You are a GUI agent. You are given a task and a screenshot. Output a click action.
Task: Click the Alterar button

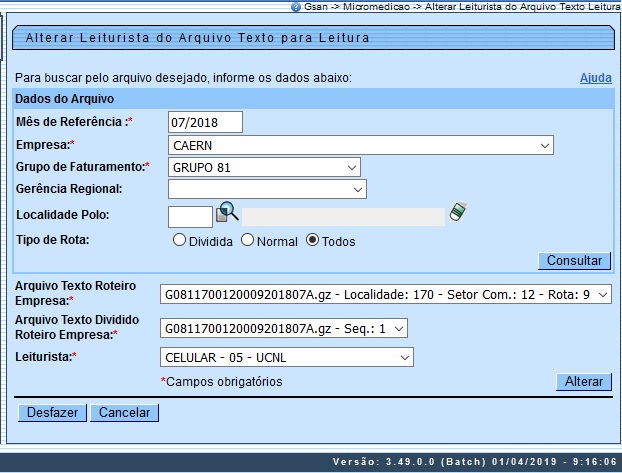[x=583, y=382]
